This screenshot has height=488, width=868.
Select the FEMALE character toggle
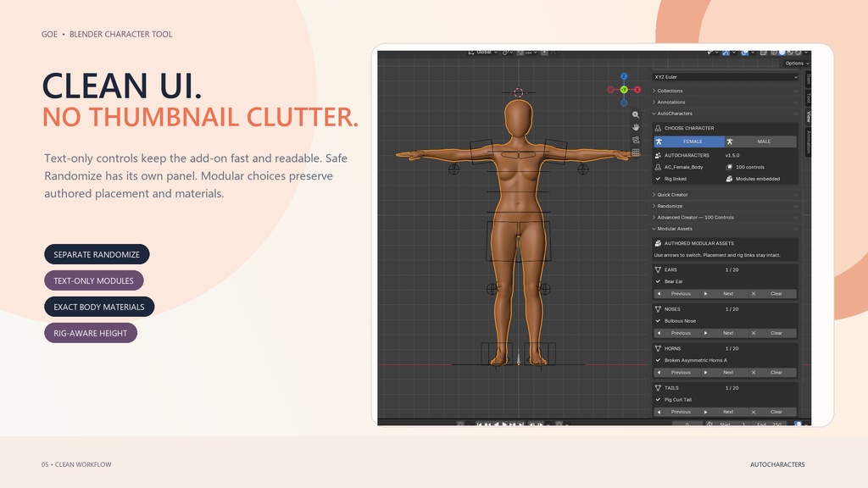point(689,141)
